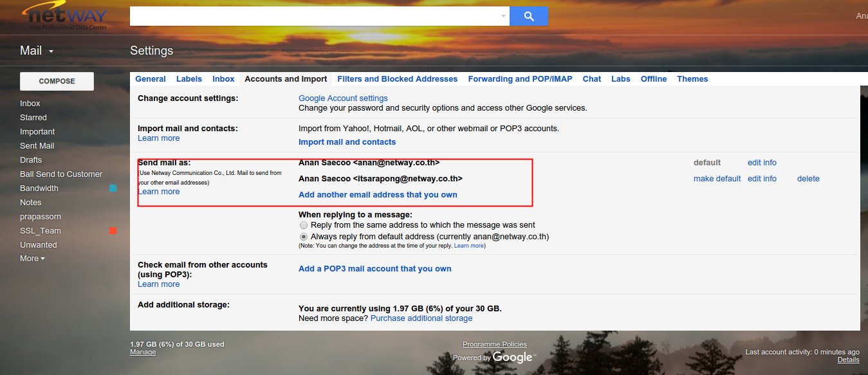Open the search options dropdown arrow
The height and width of the screenshot is (375, 868).
pos(503,16)
